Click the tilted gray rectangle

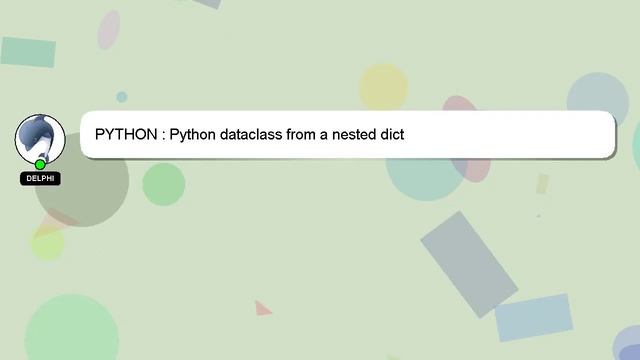point(469,264)
